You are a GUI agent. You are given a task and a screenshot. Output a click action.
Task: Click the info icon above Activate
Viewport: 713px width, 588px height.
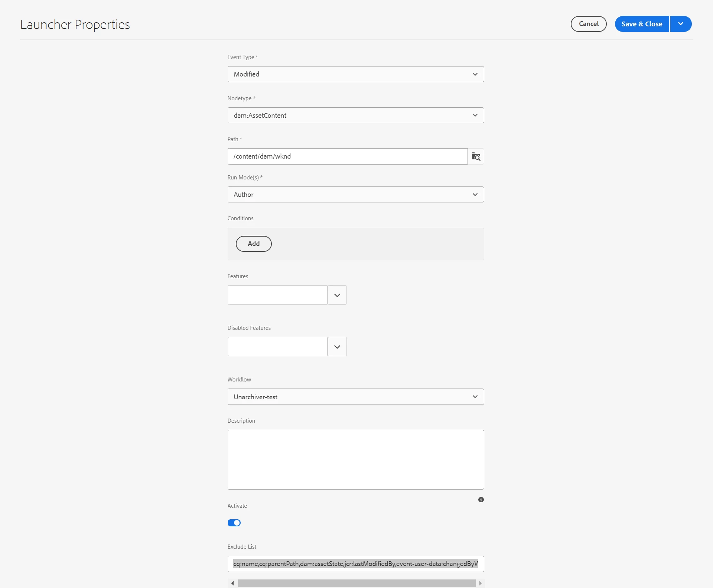tap(481, 500)
